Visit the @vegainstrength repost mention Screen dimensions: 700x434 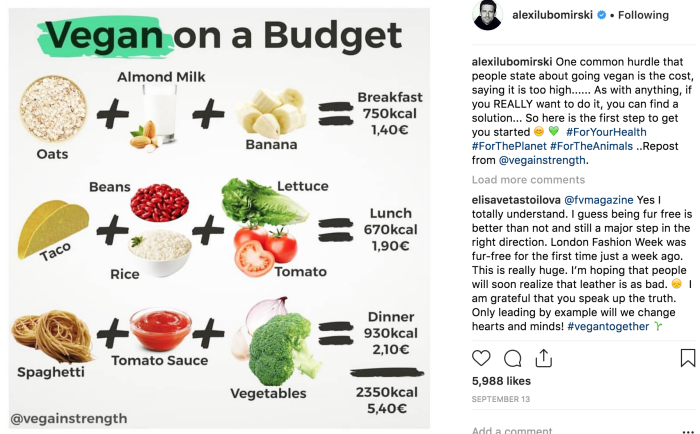coord(542,160)
